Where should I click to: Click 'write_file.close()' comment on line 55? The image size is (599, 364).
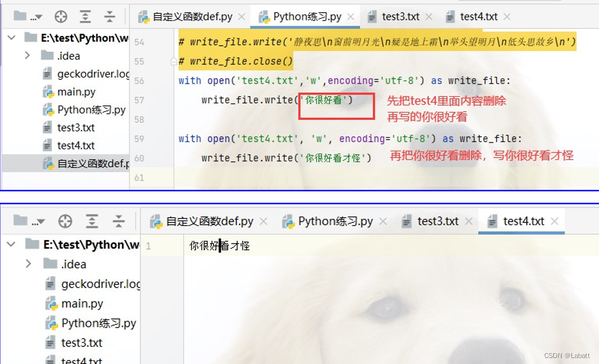pos(241,61)
